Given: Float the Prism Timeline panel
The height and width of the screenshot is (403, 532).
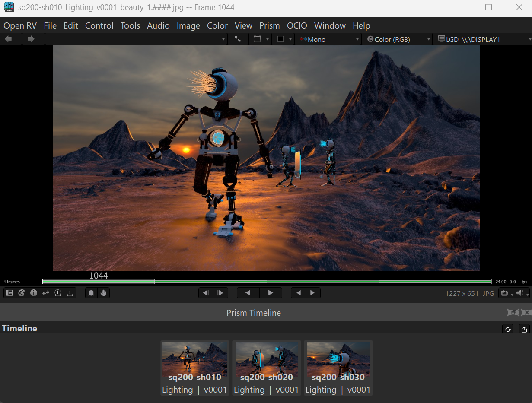Looking at the screenshot, I should tap(513, 313).
